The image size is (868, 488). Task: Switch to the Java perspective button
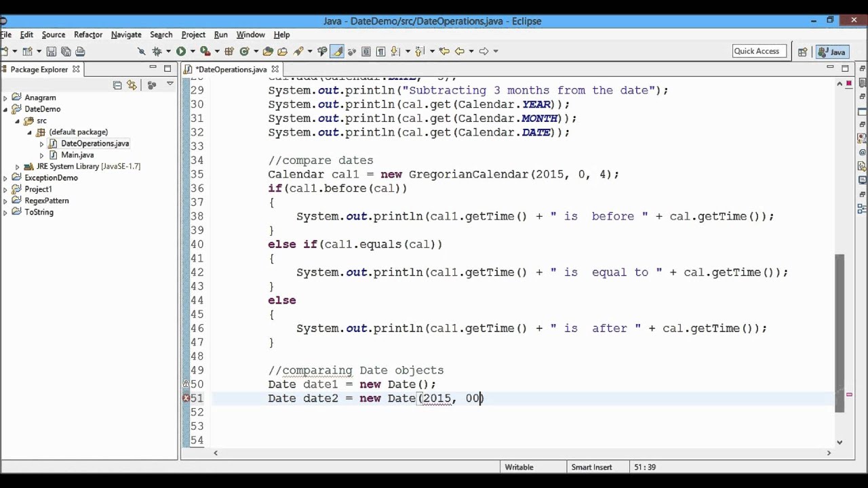coord(833,52)
